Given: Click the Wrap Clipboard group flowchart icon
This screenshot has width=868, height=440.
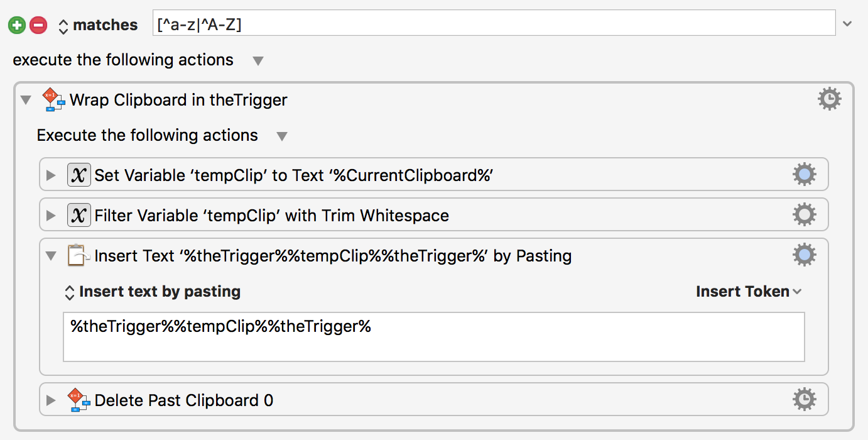Looking at the screenshot, I should point(53,100).
